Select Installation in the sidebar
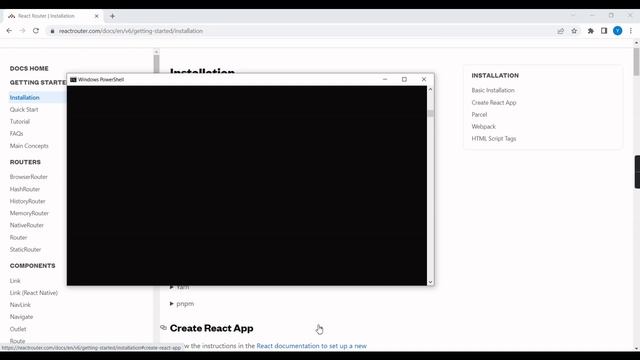The image size is (640, 360). pyautogui.click(x=24, y=98)
